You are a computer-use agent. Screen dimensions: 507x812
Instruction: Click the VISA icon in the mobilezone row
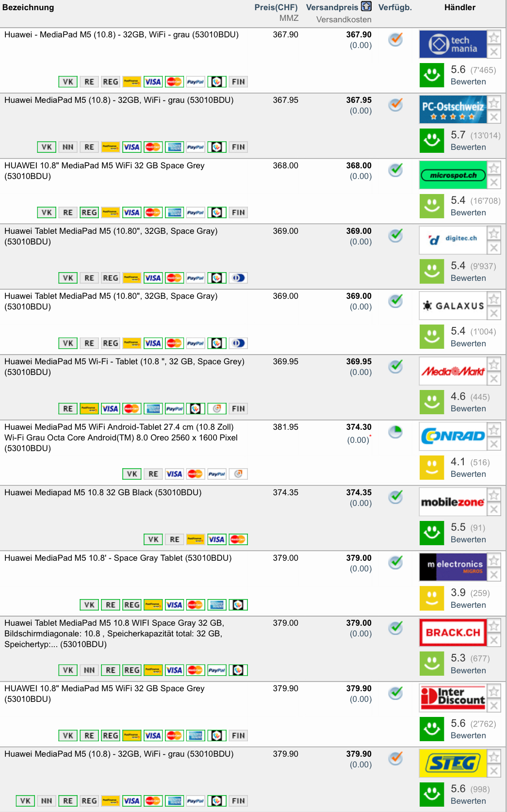[x=216, y=539]
